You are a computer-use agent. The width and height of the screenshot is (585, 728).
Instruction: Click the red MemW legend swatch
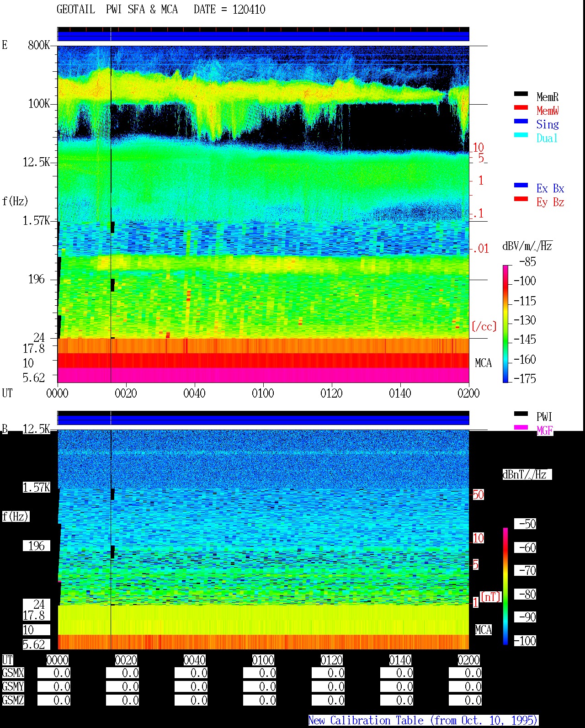[521, 108]
